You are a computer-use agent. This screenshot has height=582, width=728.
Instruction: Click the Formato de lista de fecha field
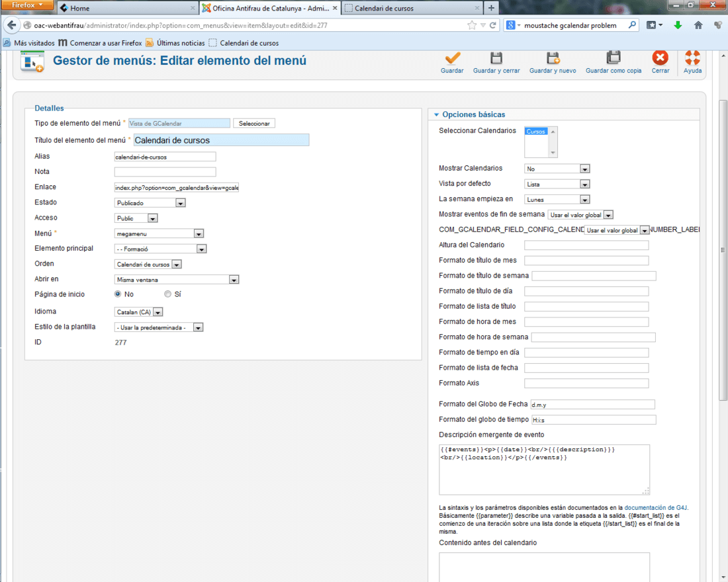586,368
